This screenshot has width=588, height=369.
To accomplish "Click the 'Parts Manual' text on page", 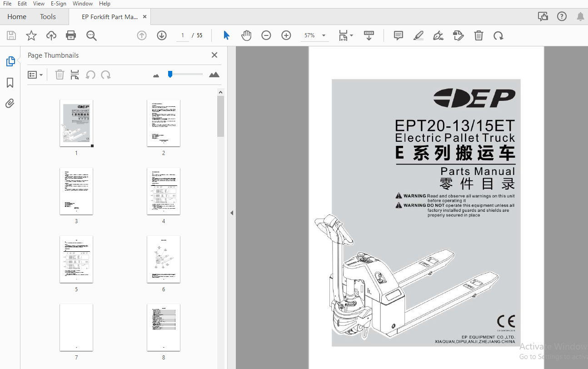I will [478, 171].
